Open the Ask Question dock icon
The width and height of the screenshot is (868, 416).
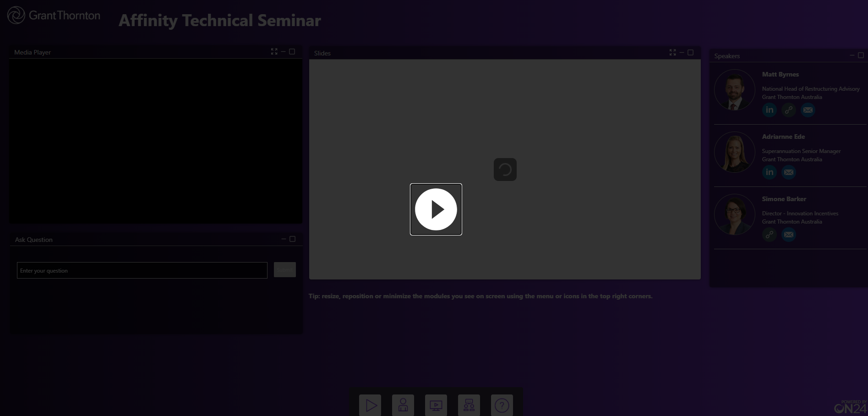coord(469,405)
